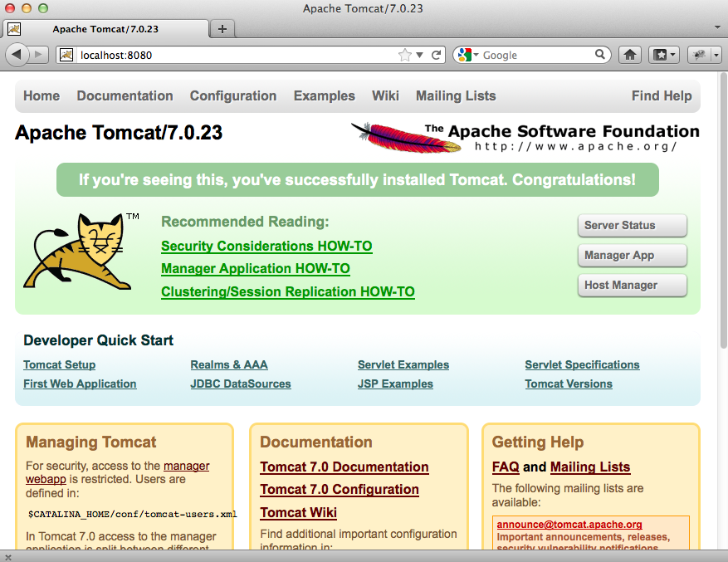The width and height of the screenshot is (728, 562).
Task: Click the browser forward arrow
Action: (x=38, y=55)
